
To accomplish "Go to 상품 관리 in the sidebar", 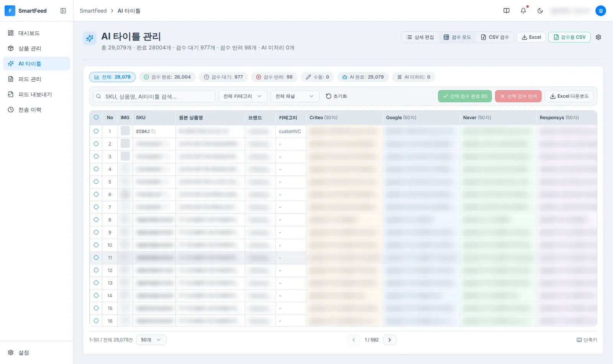I will click(x=37, y=48).
